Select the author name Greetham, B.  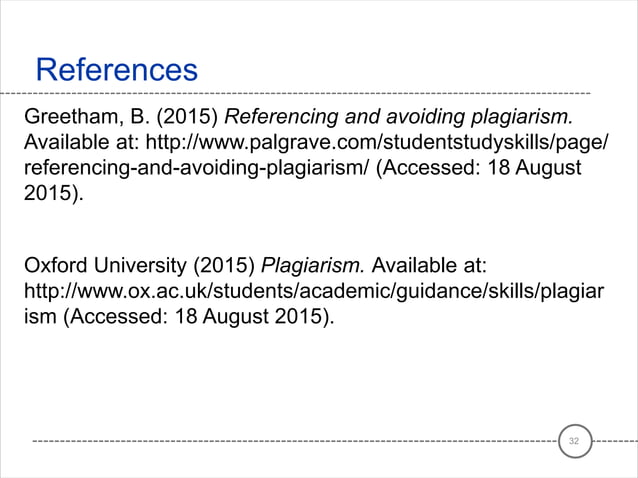pos(87,117)
